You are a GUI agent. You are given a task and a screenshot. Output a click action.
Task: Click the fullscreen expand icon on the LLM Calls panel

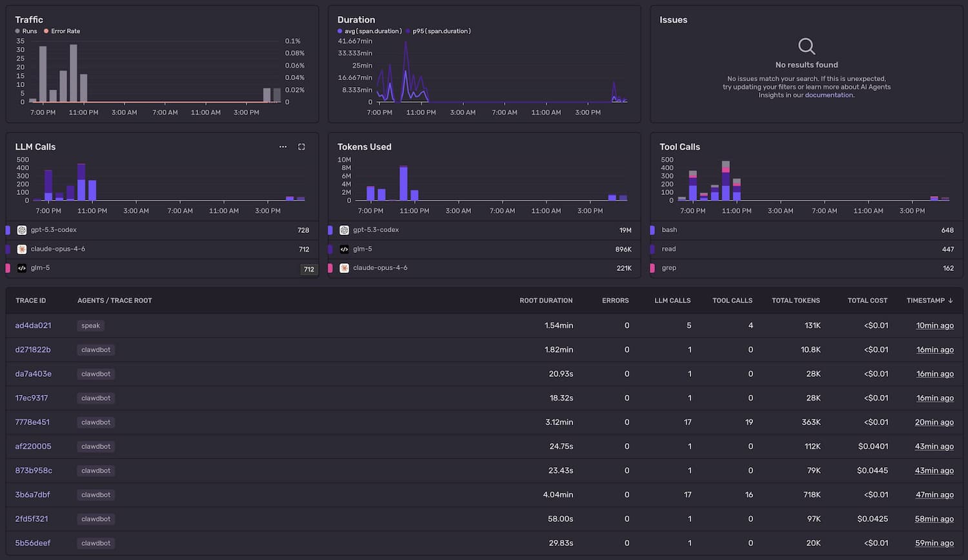(301, 146)
